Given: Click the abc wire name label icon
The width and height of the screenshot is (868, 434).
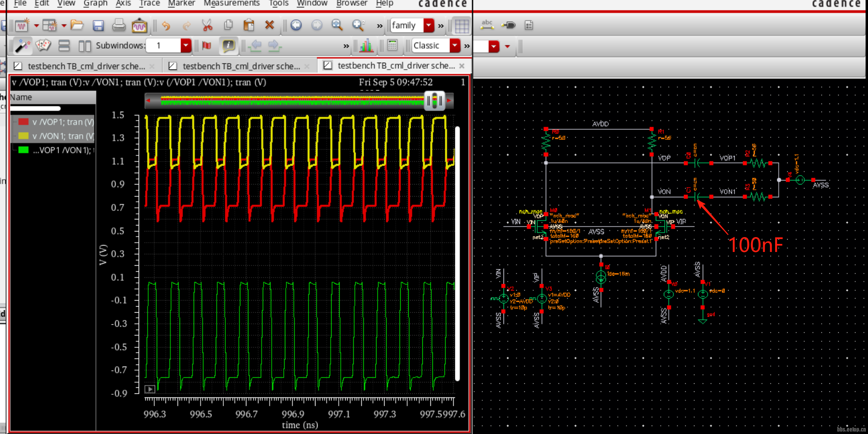Looking at the screenshot, I should (x=487, y=25).
